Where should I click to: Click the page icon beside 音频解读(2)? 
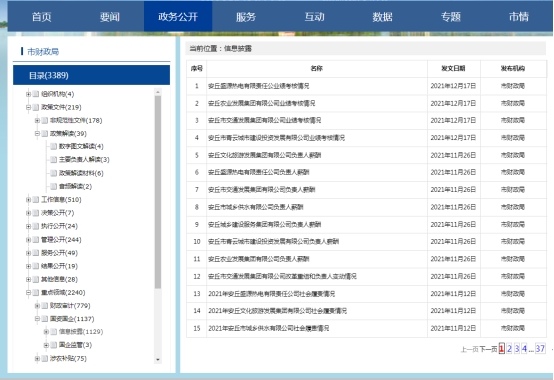pyautogui.click(x=53, y=186)
